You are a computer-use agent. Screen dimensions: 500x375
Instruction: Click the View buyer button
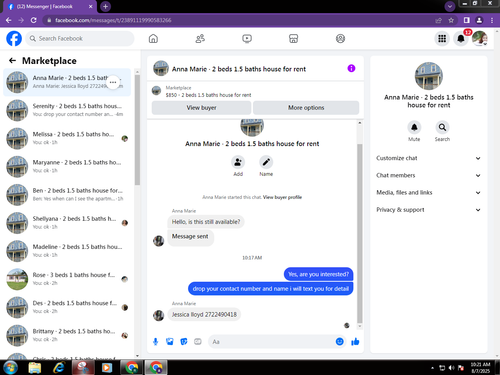(201, 108)
